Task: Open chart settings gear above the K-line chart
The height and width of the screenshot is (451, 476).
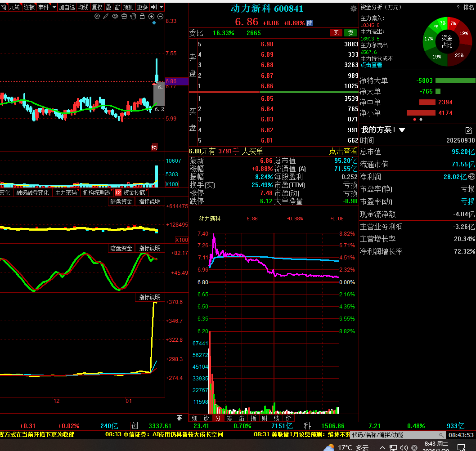Action: pyautogui.click(x=97, y=16)
